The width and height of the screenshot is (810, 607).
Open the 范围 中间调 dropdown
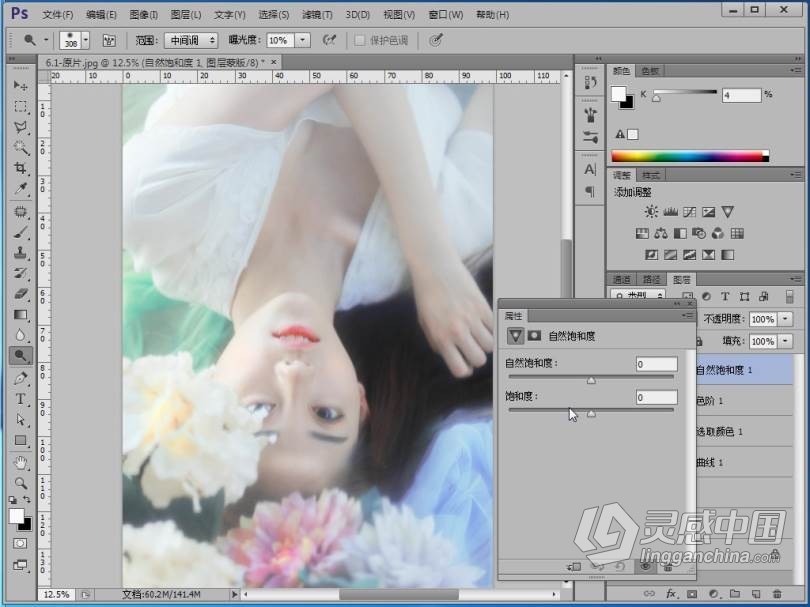click(x=191, y=40)
